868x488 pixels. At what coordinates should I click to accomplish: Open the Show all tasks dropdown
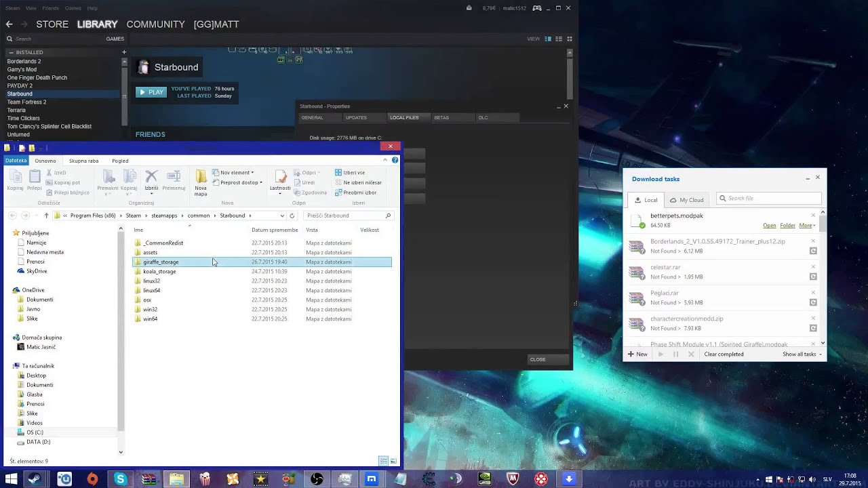click(x=802, y=354)
